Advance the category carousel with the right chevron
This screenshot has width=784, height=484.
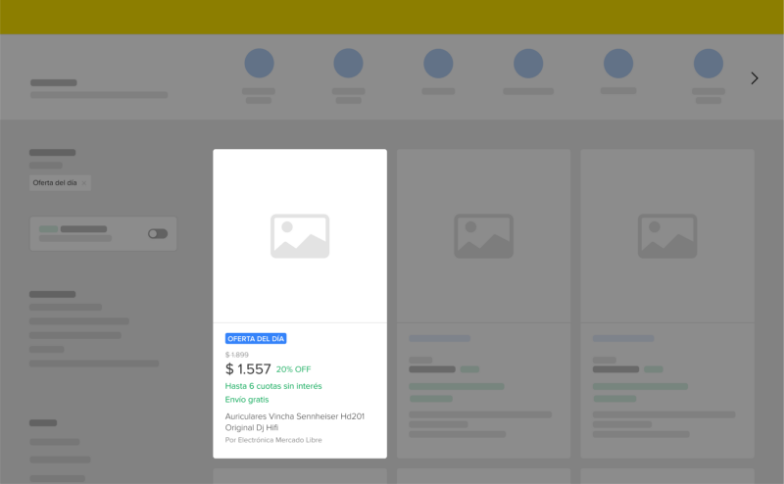point(754,78)
